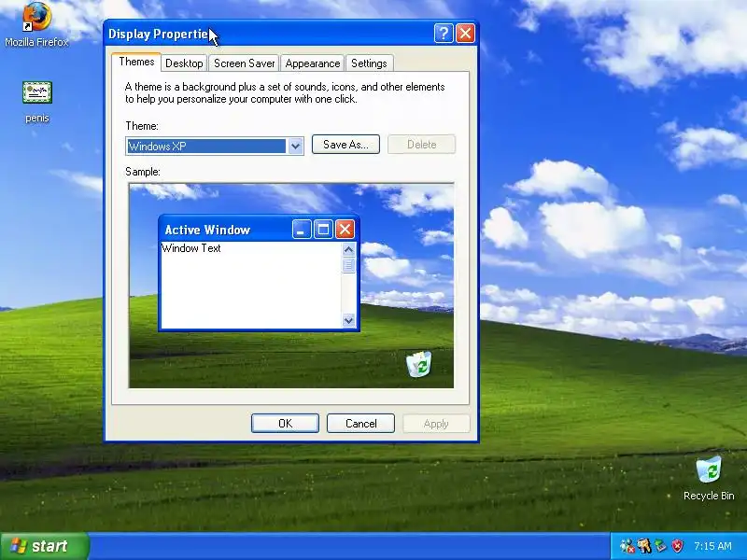The image size is (747, 560).
Task: Dismiss dialog with Cancel button
Action: pyautogui.click(x=360, y=424)
